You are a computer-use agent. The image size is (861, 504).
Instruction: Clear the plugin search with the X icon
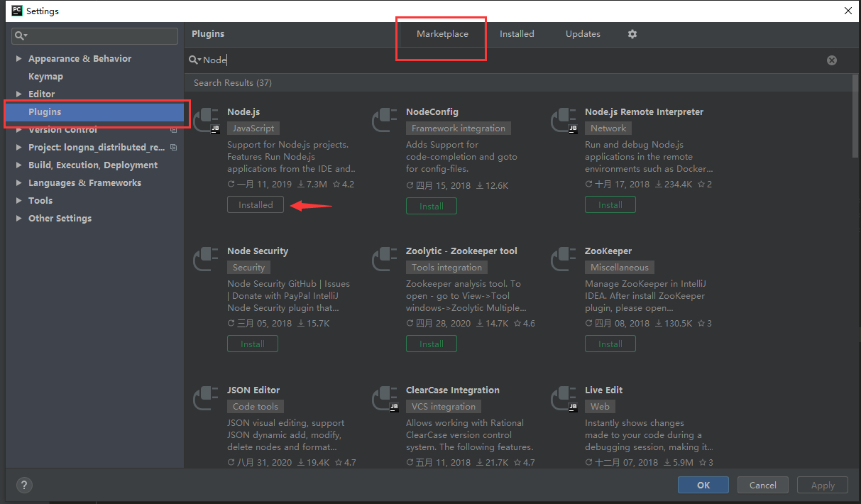[x=831, y=60]
